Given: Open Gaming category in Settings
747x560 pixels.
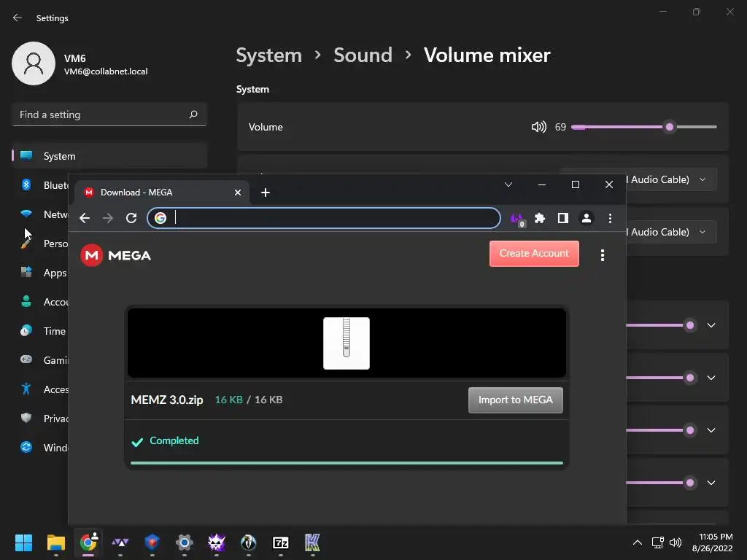Looking at the screenshot, I should click(x=44, y=360).
